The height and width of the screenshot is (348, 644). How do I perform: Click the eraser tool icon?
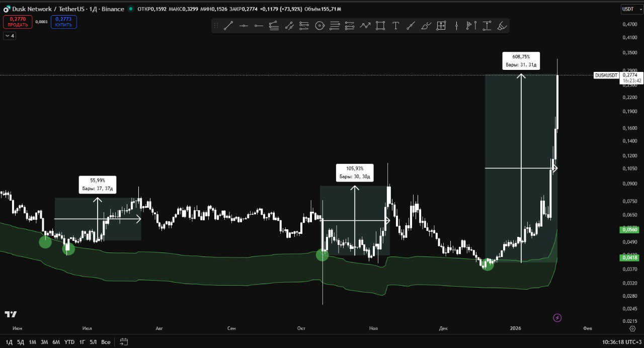pyautogui.click(x=502, y=26)
